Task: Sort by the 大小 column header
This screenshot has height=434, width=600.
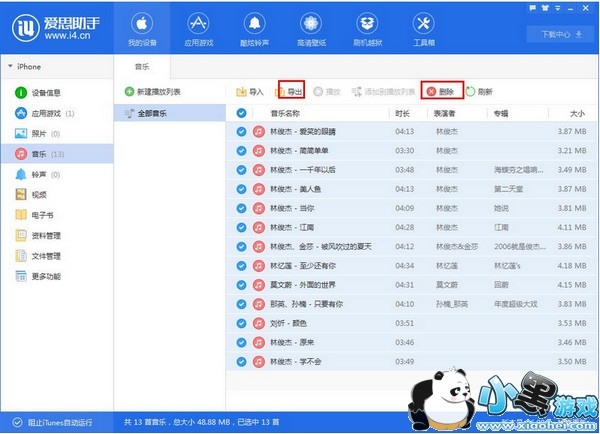Action: [577, 114]
